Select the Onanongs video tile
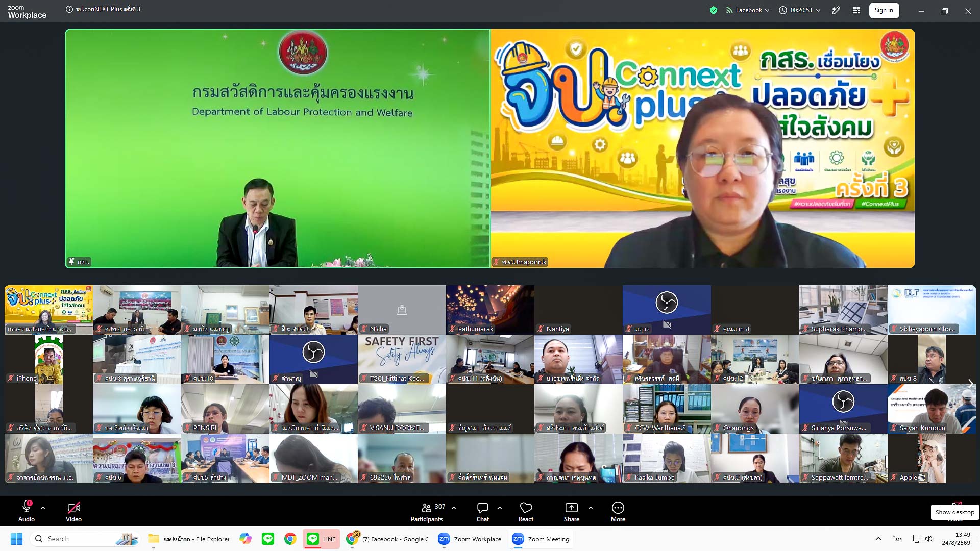980x551 pixels. (755, 409)
